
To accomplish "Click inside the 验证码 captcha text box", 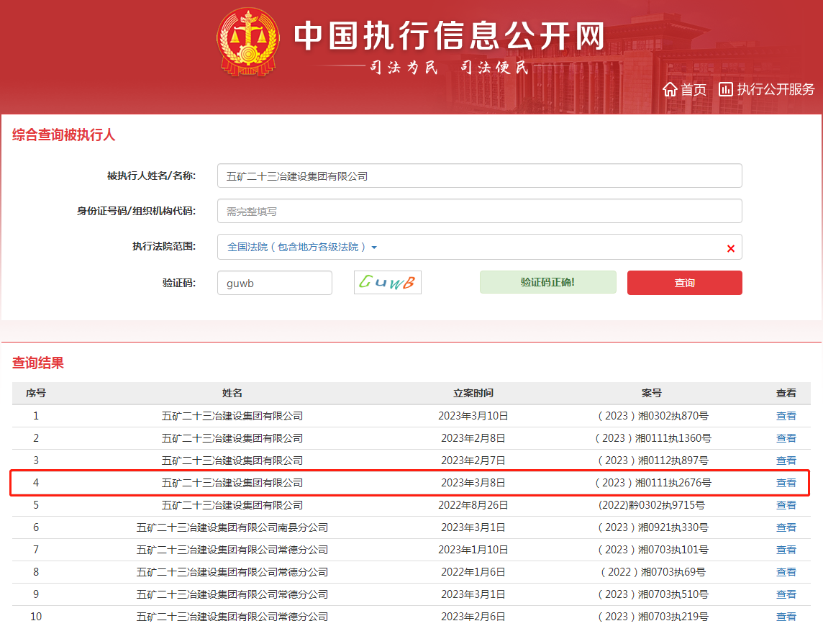I will [274, 282].
